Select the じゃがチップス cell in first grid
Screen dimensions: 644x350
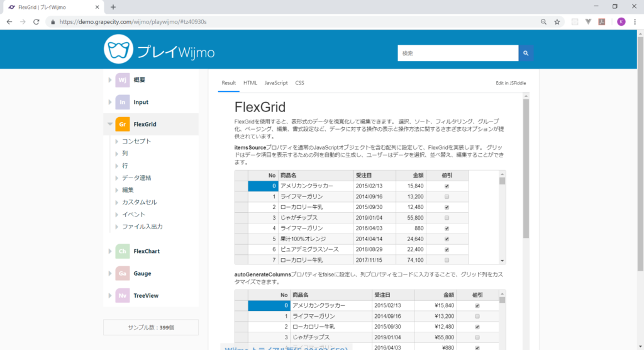click(316, 218)
